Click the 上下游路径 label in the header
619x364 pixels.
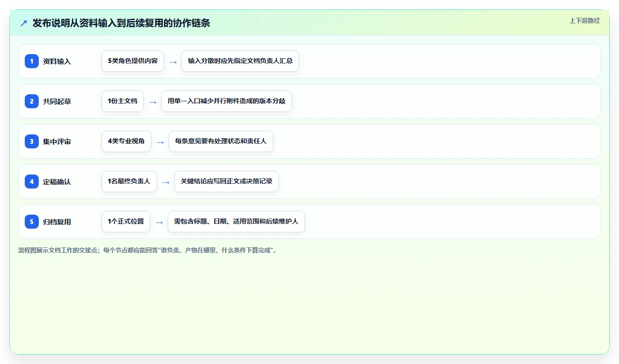[x=584, y=21]
